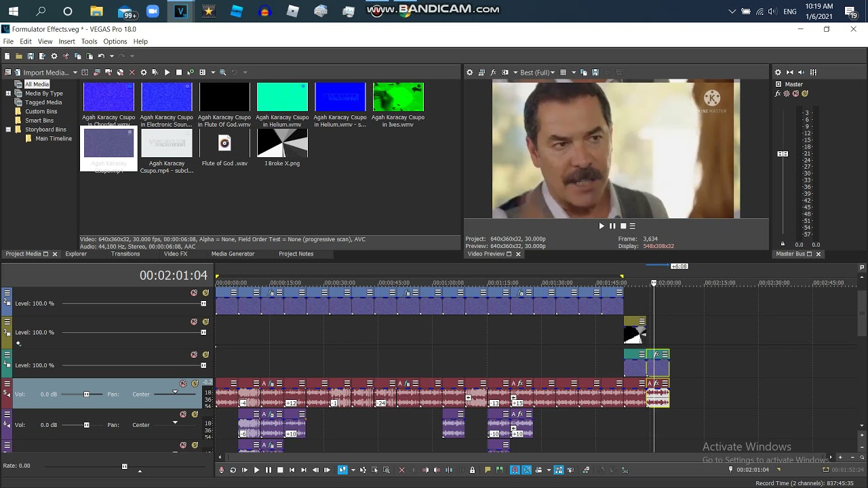The width and height of the screenshot is (868, 488).
Task: Open the File menu
Action: coord(8,41)
